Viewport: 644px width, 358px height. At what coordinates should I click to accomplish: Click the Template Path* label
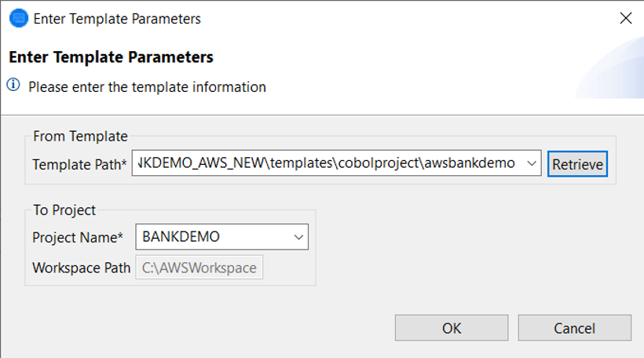click(80, 164)
